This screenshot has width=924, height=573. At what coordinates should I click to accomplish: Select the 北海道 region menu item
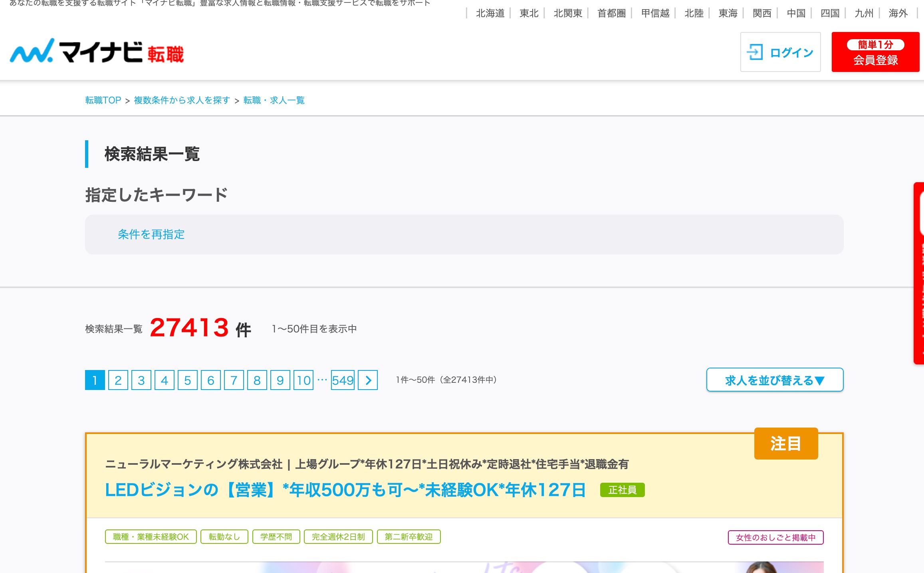[490, 14]
